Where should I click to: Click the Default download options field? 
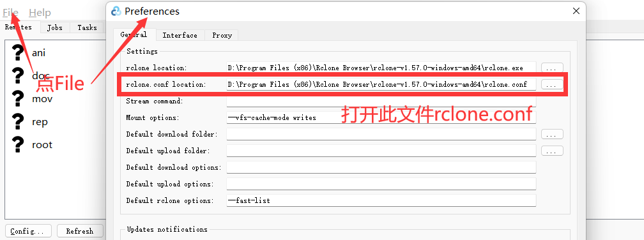(381, 167)
